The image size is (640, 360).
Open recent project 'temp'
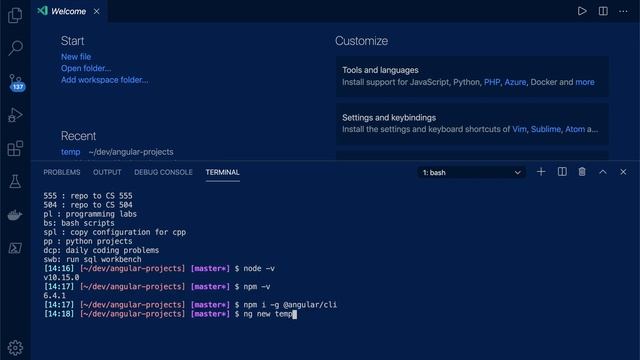click(71, 152)
